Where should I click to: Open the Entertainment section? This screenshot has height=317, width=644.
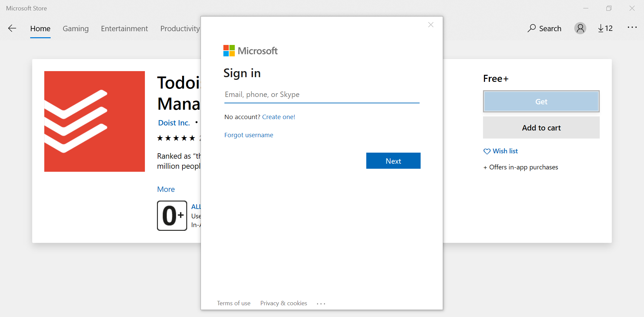[124, 29]
